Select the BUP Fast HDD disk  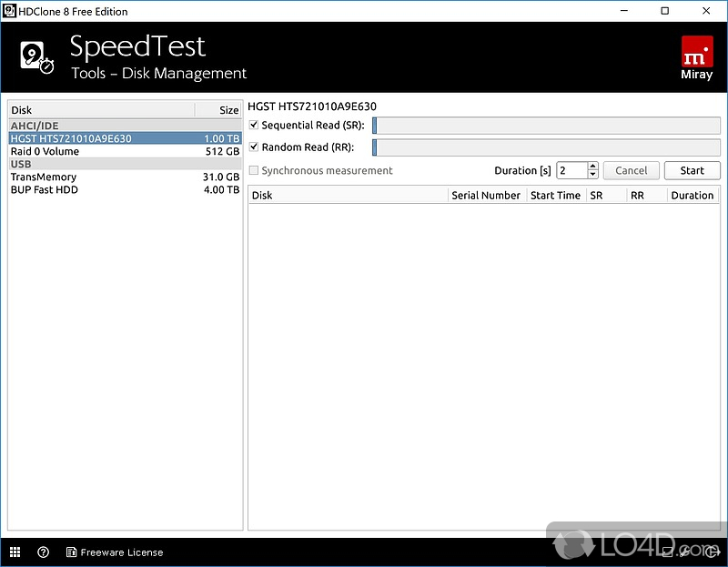(x=45, y=190)
